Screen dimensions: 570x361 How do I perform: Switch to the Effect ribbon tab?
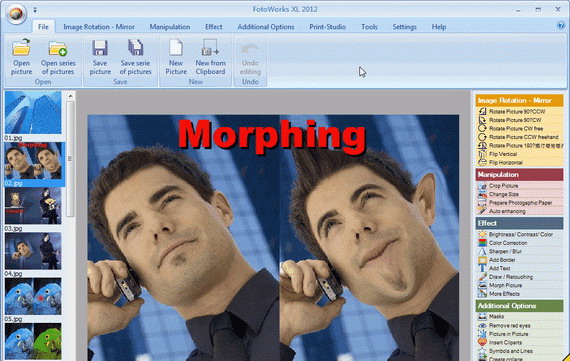[x=214, y=27]
